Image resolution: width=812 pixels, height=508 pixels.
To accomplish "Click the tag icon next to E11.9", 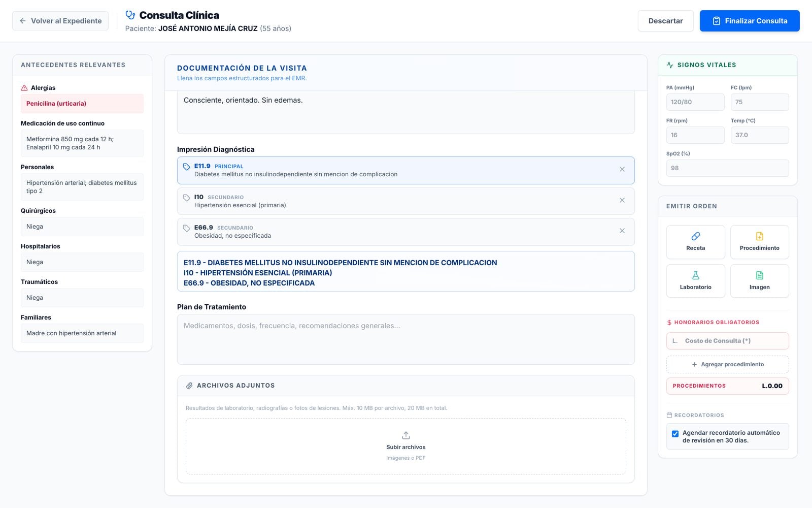I will 186,167.
